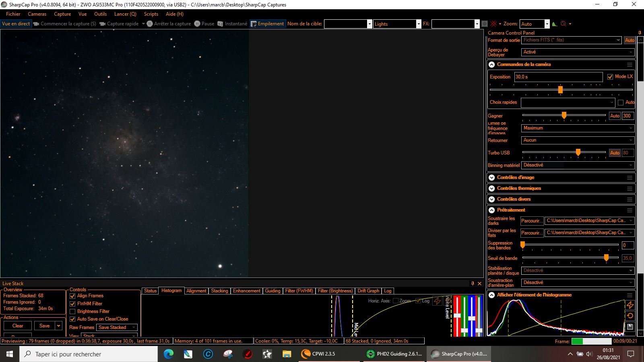
Task: Toggle the FWHM Filter checkbox
Action: [x=72, y=304]
